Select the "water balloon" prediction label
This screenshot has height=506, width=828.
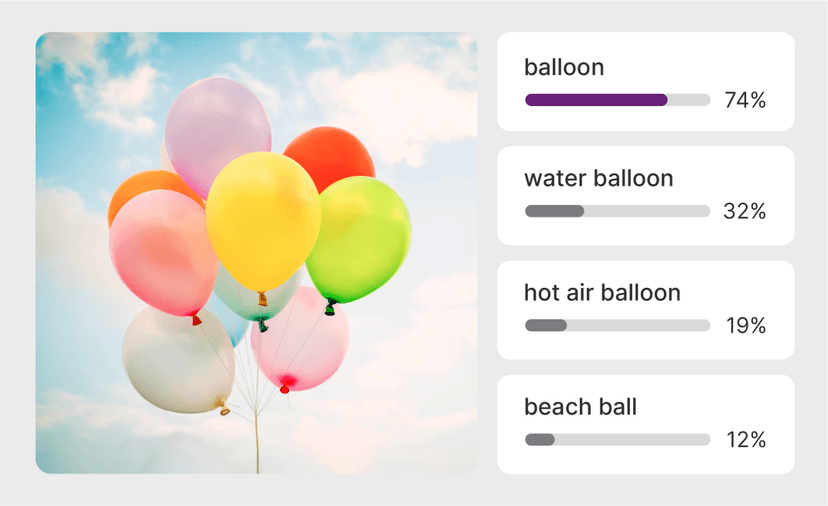click(x=599, y=179)
